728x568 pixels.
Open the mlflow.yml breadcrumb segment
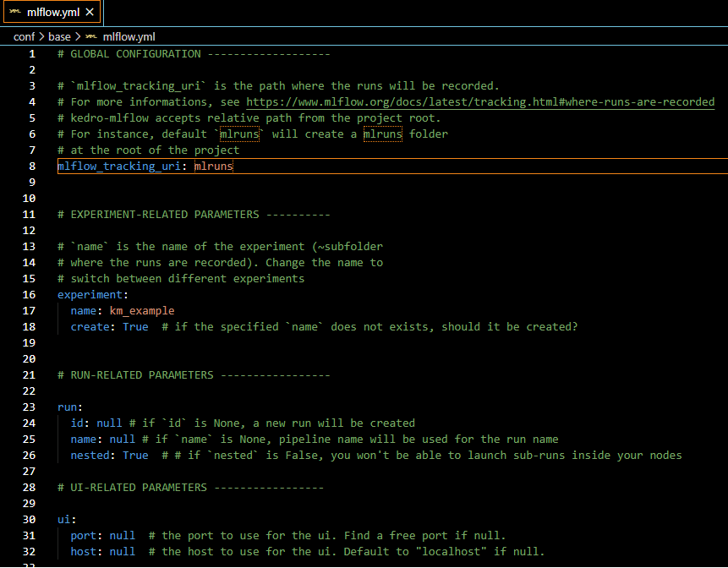[129, 36]
